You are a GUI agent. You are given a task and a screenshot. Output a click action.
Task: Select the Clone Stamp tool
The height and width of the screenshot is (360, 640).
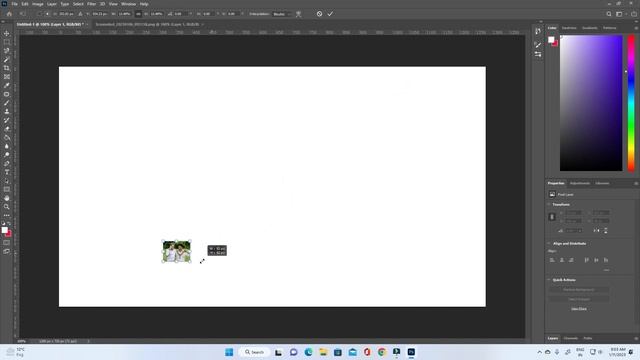[7, 111]
